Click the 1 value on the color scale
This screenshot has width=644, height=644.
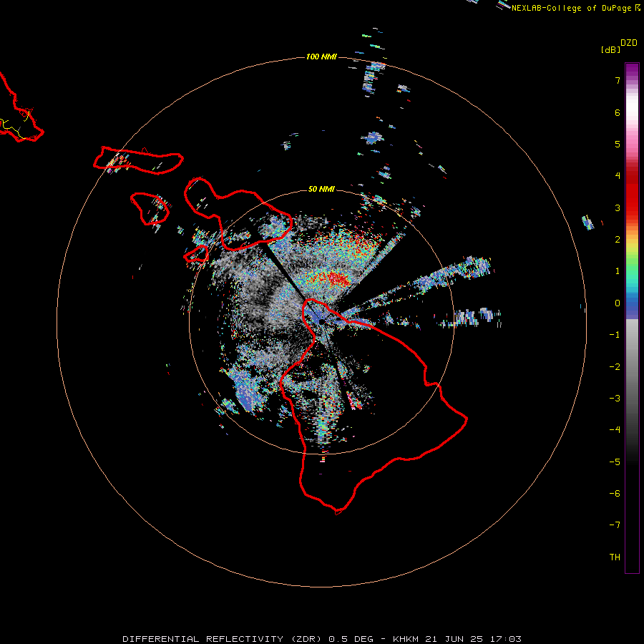pyautogui.click(x=618, y=271)
